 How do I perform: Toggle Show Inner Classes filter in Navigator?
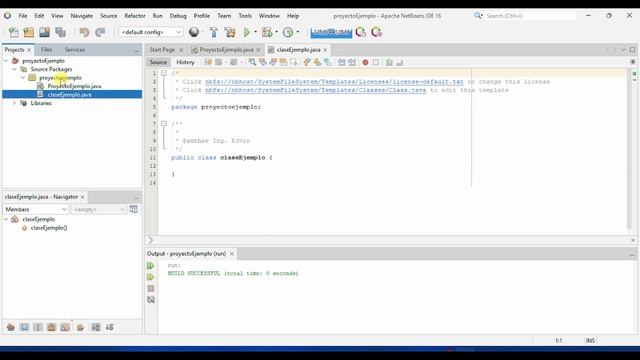point(65,327)
